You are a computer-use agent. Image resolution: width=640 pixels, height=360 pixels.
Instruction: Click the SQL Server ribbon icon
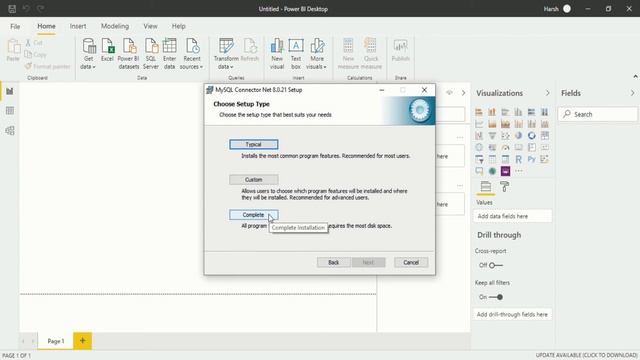tap(151, 53)
